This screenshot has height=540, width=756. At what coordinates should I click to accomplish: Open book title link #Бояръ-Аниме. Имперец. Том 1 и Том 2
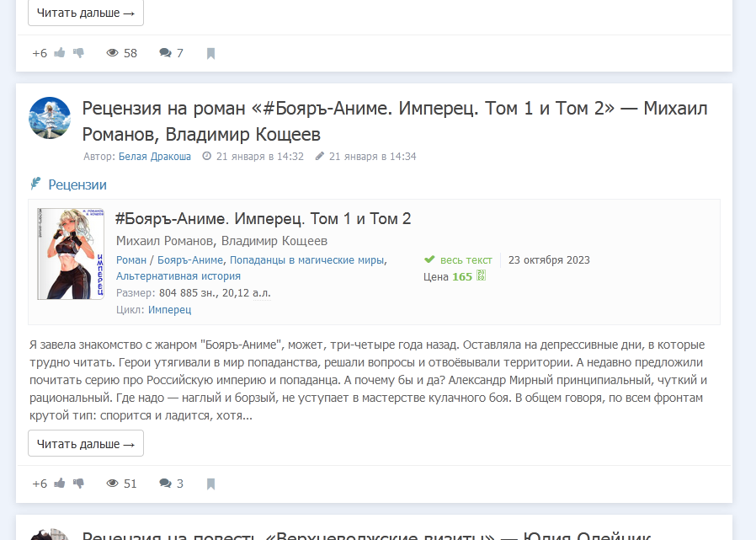tap(263, 219)
